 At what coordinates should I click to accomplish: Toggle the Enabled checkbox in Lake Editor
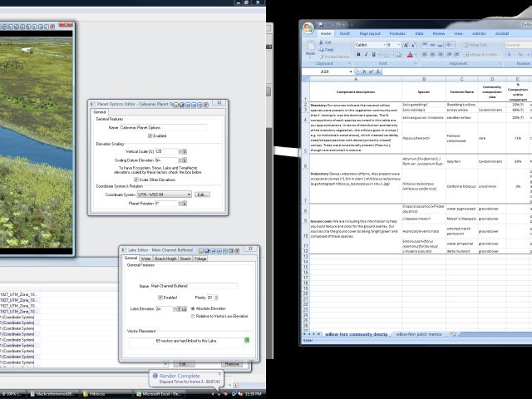point(160,298)
